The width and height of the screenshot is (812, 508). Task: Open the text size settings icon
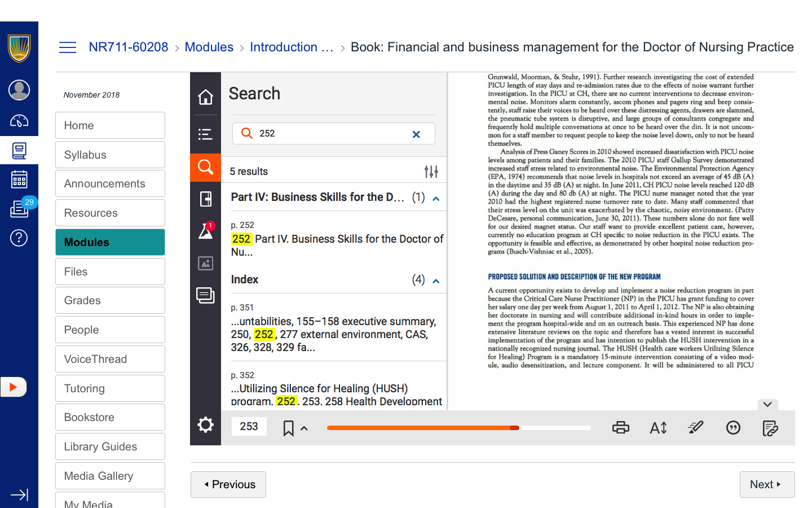658,428
